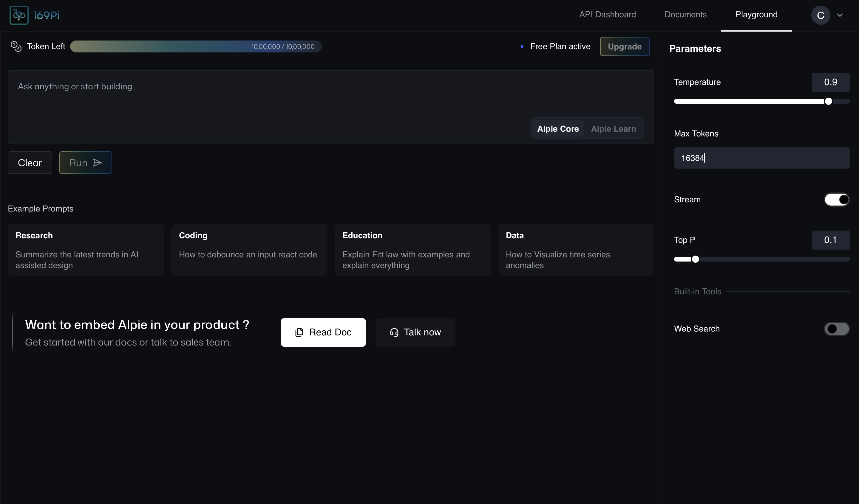This screenshot has height=504, width=859.
Task: Click the send arrow inside the Run button
Action: (x=98, y=162)
